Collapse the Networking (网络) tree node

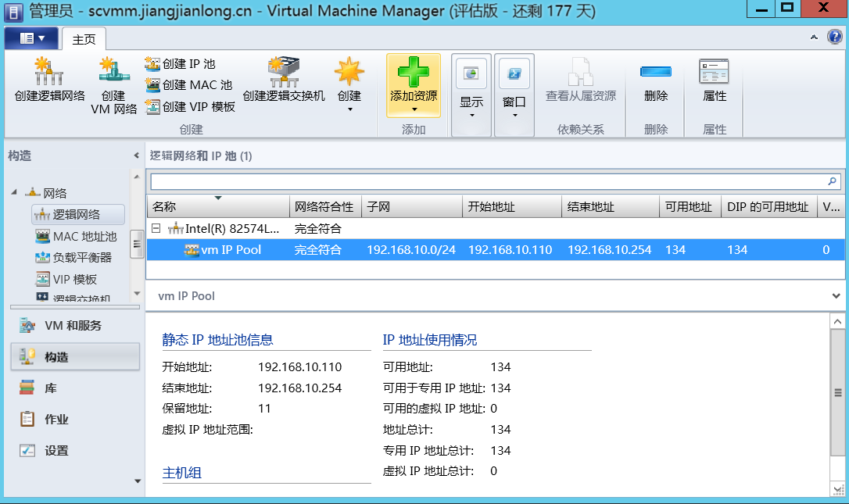[x=14, y=192]
